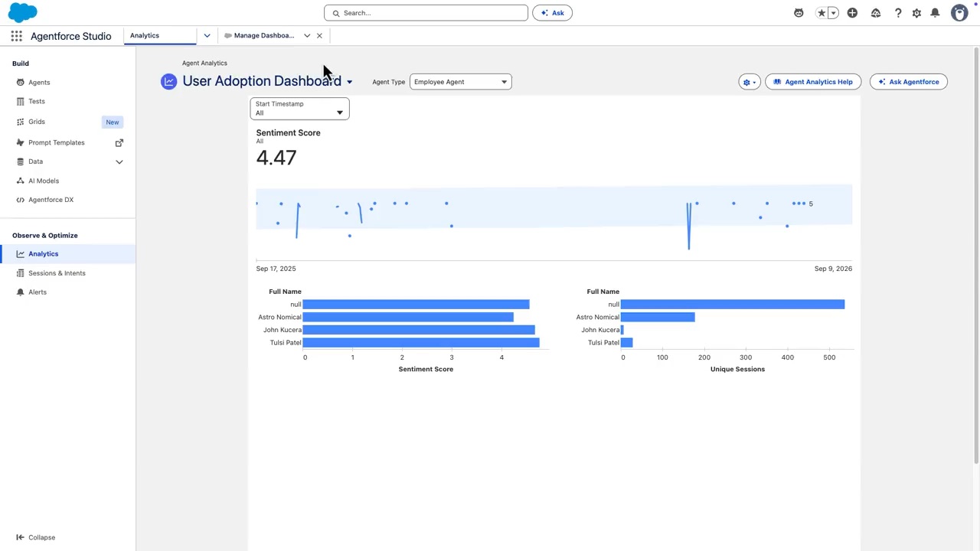Open the Global Actions plus icon
Image resolution: width=980 pixels, height=551 pixels.
(x=852, y=13)
